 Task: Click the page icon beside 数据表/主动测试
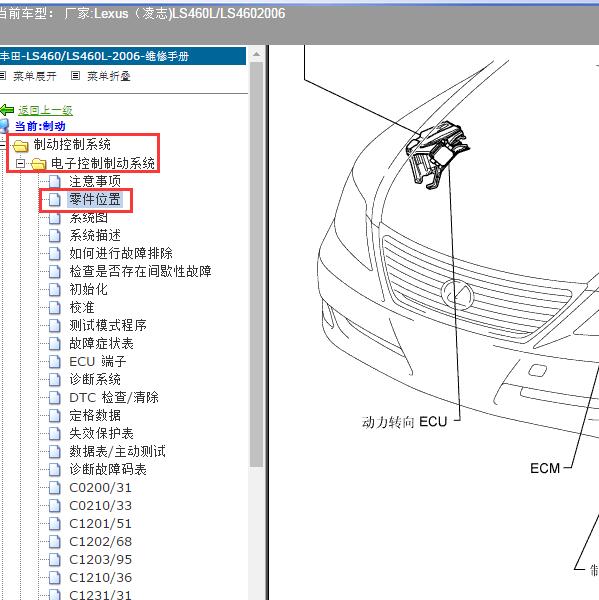55,451
